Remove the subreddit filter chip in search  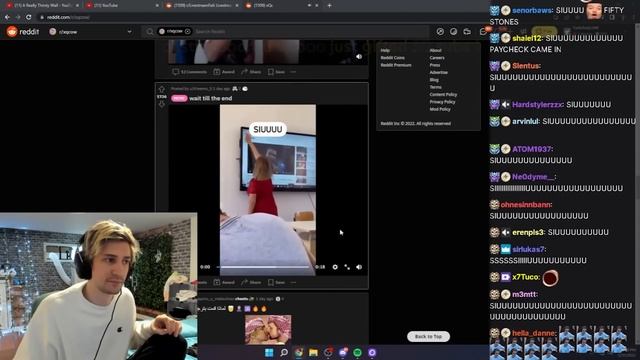[187, 31]
